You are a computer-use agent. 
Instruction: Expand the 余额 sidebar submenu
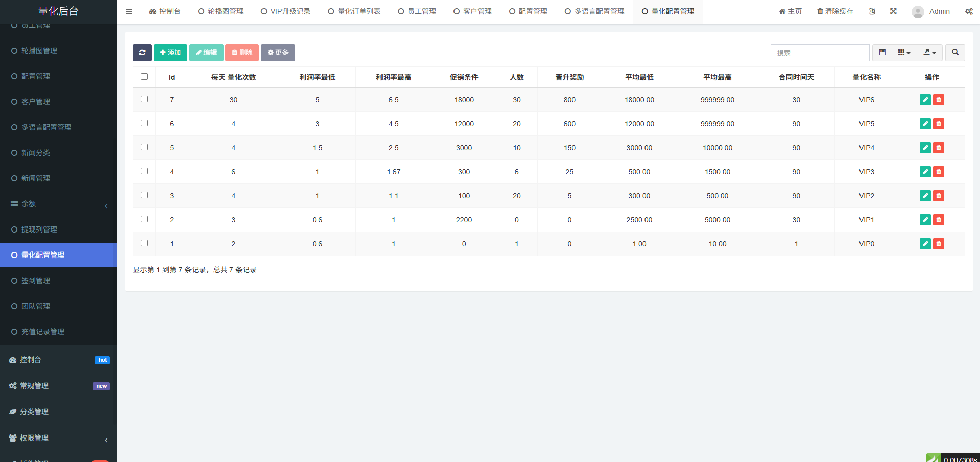coord(59,204)
